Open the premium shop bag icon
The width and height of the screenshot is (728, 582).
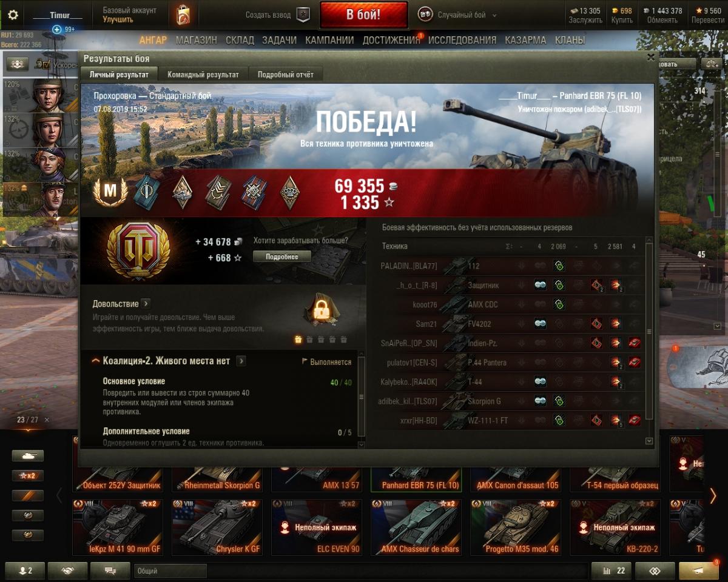coord(183,15)
